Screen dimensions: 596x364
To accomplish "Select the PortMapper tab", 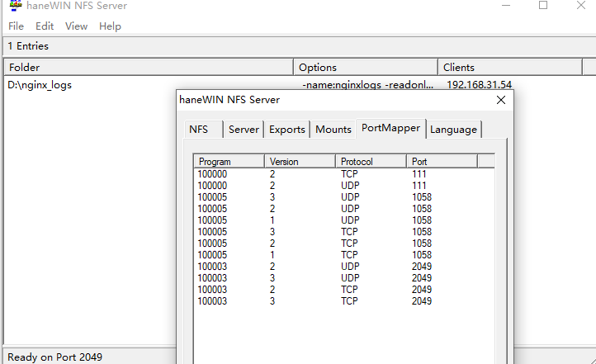I will tap(390, 129).
